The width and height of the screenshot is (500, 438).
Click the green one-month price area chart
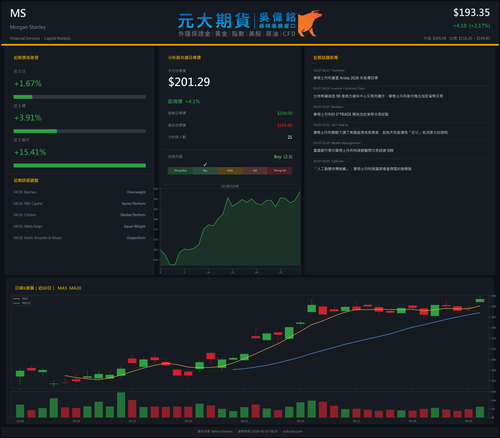point(230,228)
